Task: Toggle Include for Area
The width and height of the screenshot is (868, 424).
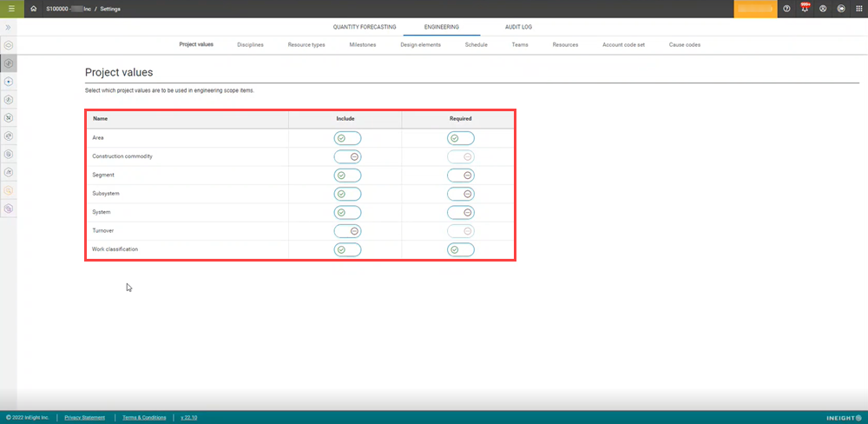Action: 348,138
